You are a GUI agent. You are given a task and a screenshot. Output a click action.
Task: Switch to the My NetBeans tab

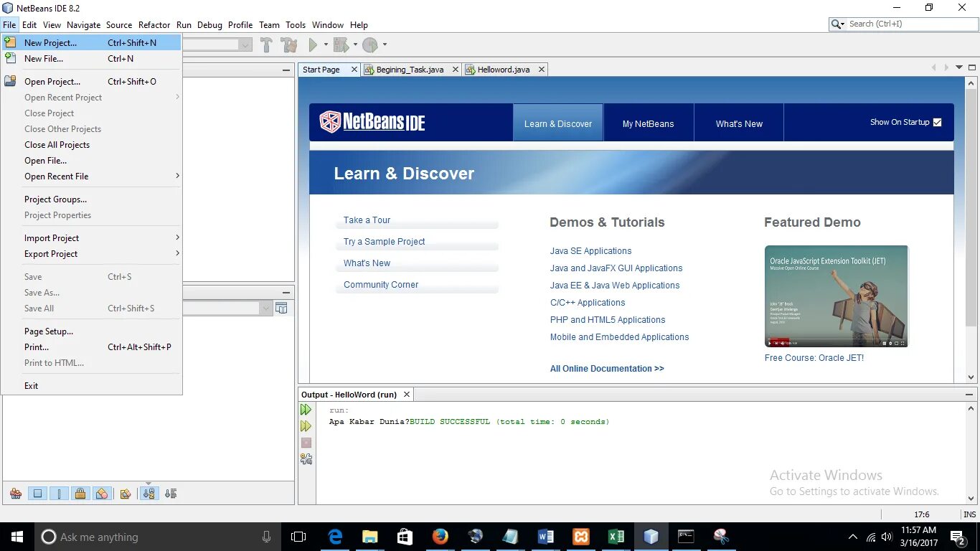coord(649,123)
